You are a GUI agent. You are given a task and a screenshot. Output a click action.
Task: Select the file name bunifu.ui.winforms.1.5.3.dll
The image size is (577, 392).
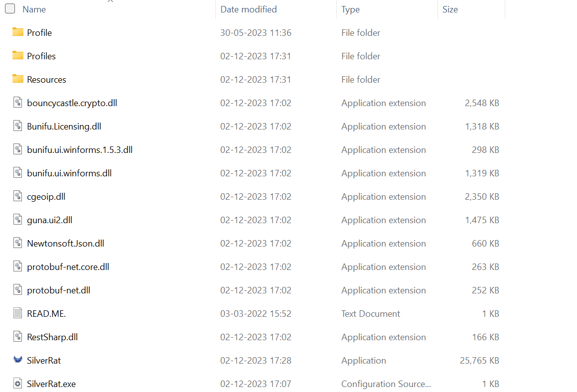pyautogui.click(x=80, y=149)
